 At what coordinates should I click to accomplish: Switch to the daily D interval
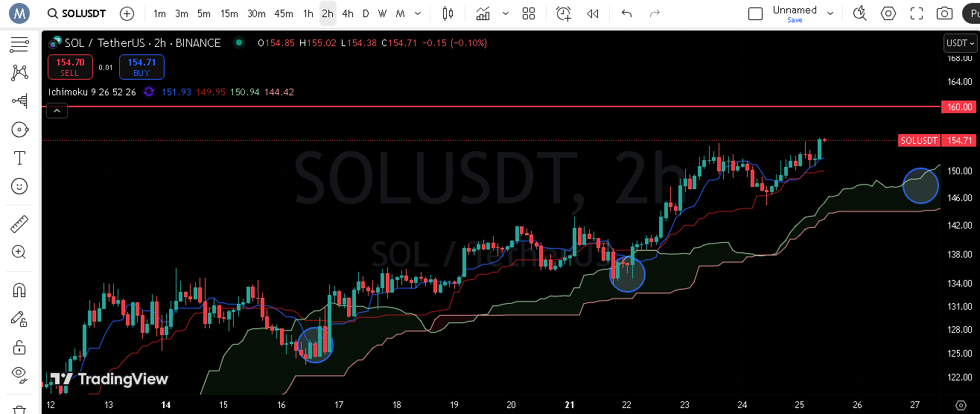click(365, 13)
